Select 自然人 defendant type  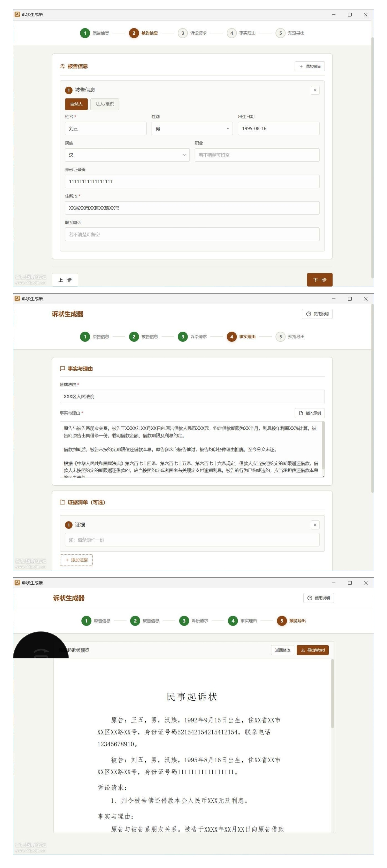[x=76, y=104]
